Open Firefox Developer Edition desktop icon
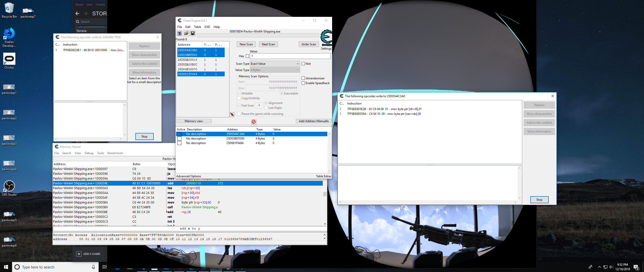 tap(9, 38)
